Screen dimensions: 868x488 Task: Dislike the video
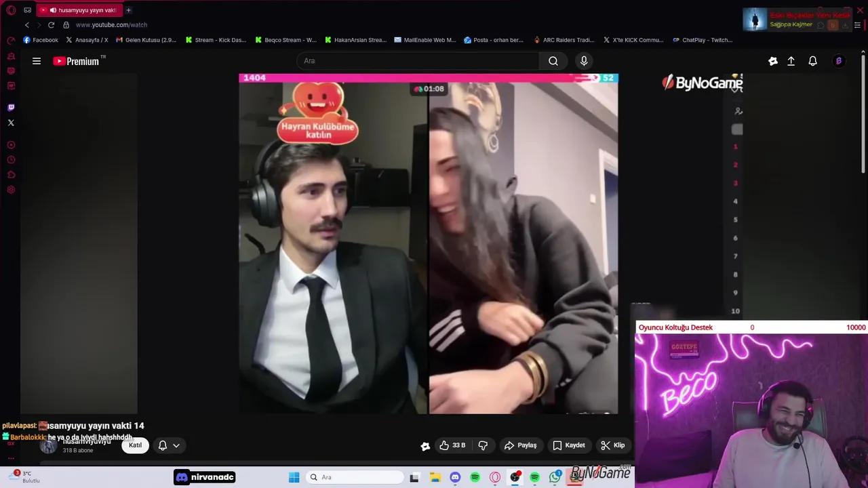click(483, 445)
